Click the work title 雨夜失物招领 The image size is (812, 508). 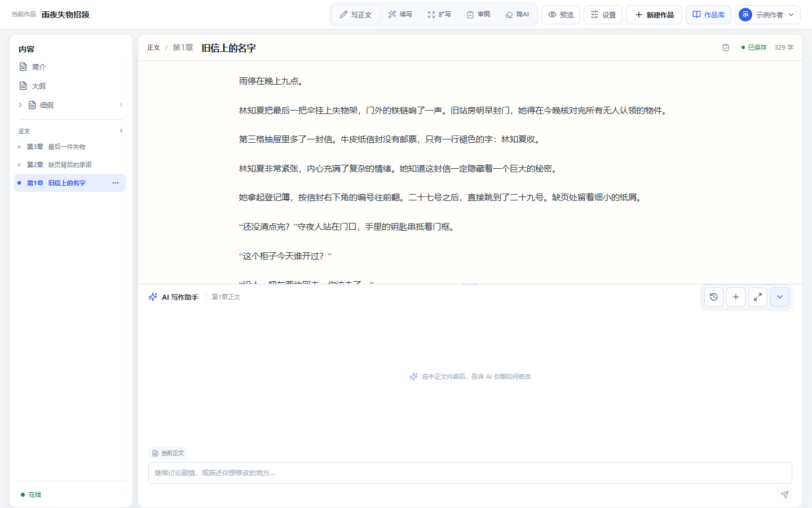click(65, 15)
